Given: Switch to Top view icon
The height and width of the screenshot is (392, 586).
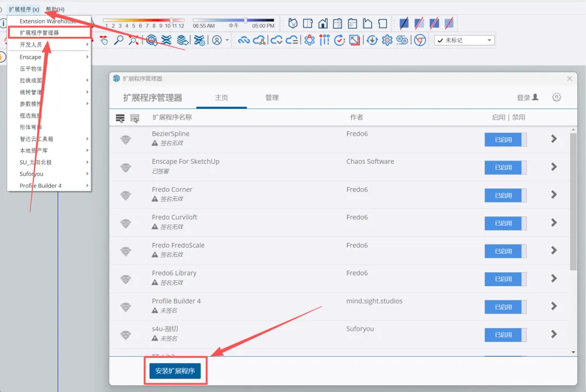Looking at the screenshot, I should click(308, 23).
